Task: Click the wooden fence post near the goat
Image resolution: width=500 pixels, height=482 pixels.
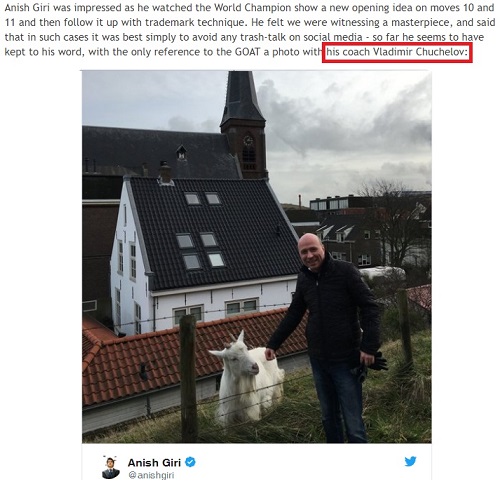Action: click(x=189, y=378)
